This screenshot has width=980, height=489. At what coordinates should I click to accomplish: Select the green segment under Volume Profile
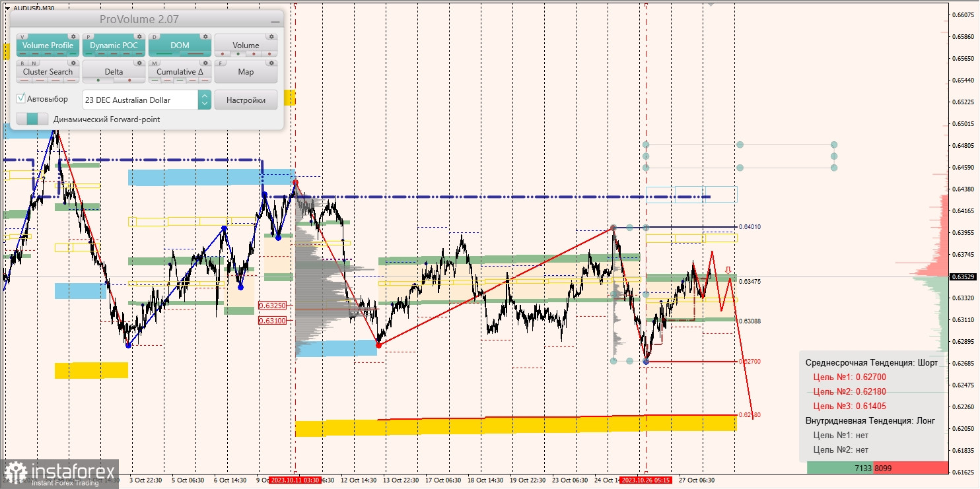[73, 54]
